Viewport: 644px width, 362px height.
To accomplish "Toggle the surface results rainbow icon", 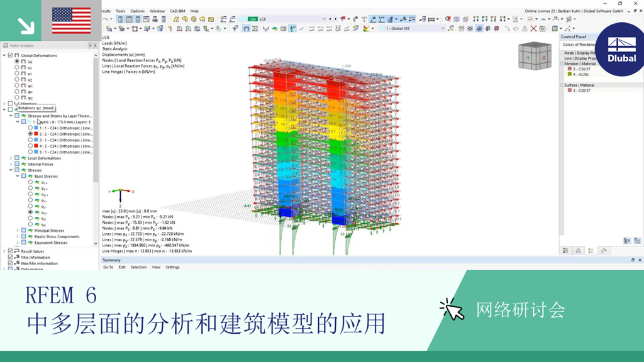I will click(275, 28).
